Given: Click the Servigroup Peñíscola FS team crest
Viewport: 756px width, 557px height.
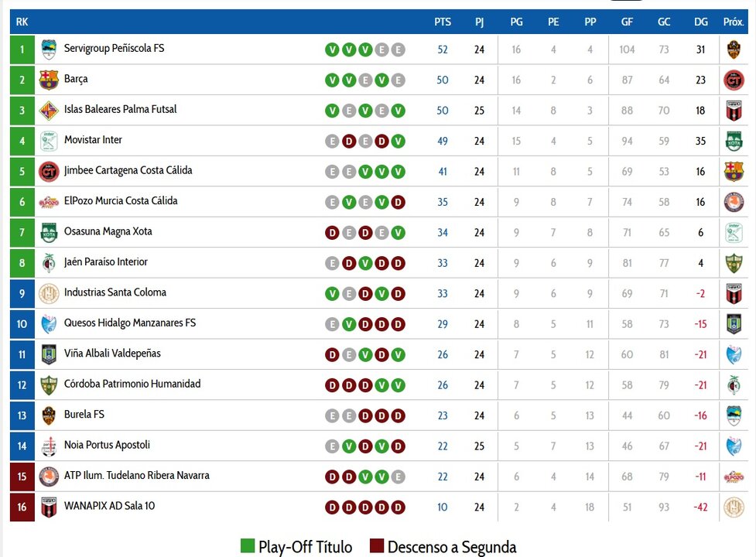Looking at the screenshot, I should click(x=49, y=50).
